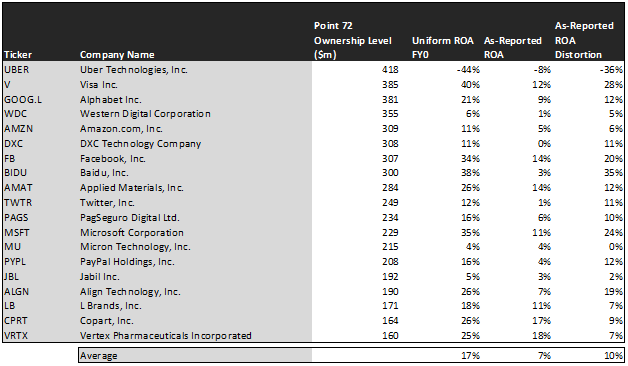Click Micron Technology ownership value 215
This screenshot has width=628, height=366.
pyautogui.click(x=390, y=247)
